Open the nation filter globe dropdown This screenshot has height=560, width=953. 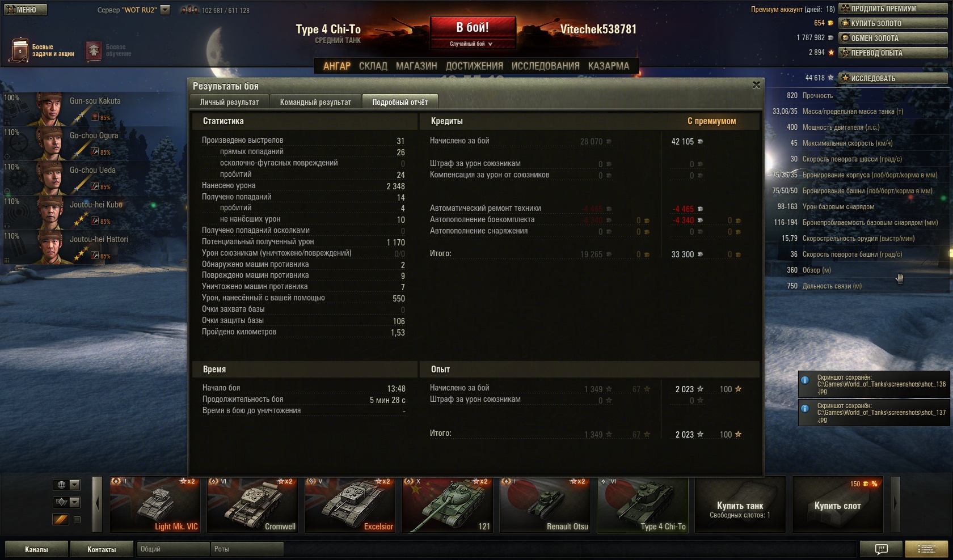point(67,485)
